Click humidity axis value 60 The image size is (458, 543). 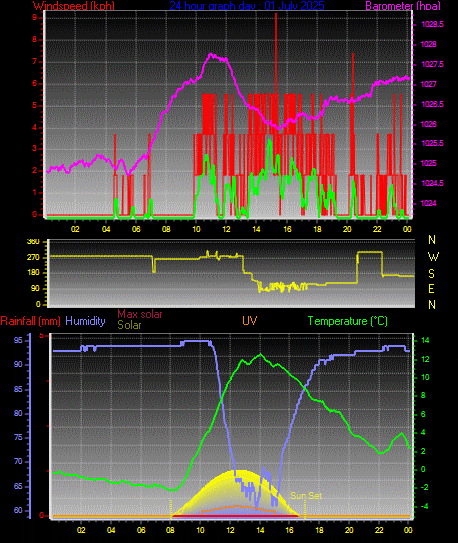18,510
